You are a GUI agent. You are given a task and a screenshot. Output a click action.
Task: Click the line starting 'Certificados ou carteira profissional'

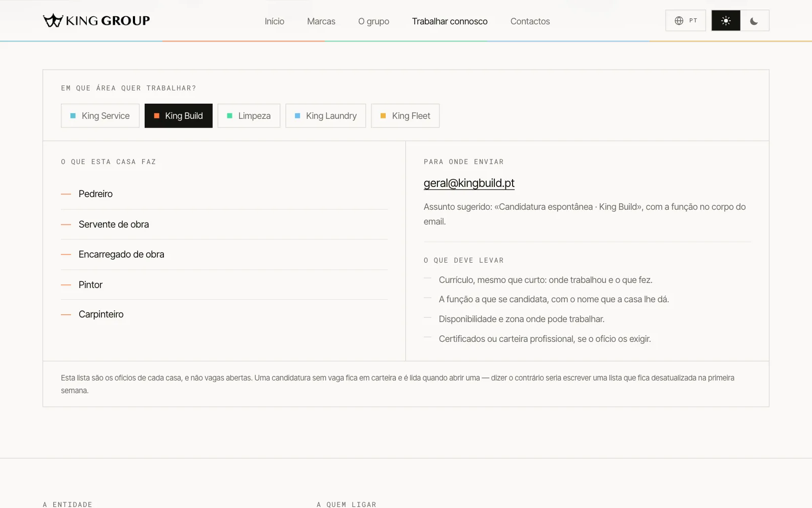[x=545, y=339]
